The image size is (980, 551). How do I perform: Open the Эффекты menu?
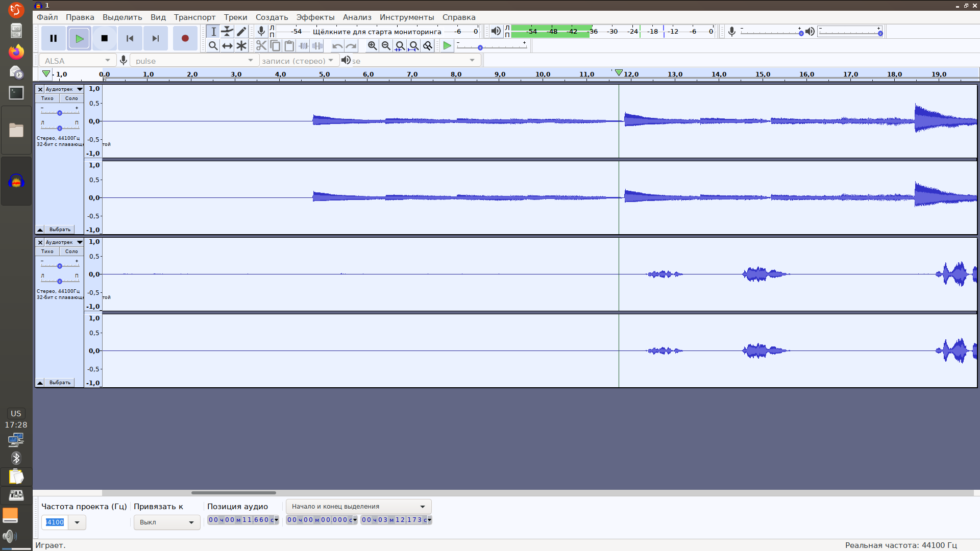coord(315,17)
